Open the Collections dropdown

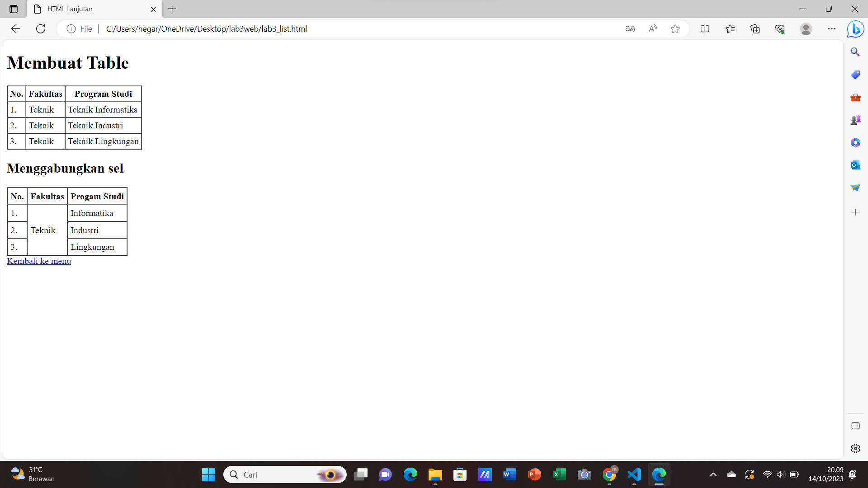click(755, 28)
